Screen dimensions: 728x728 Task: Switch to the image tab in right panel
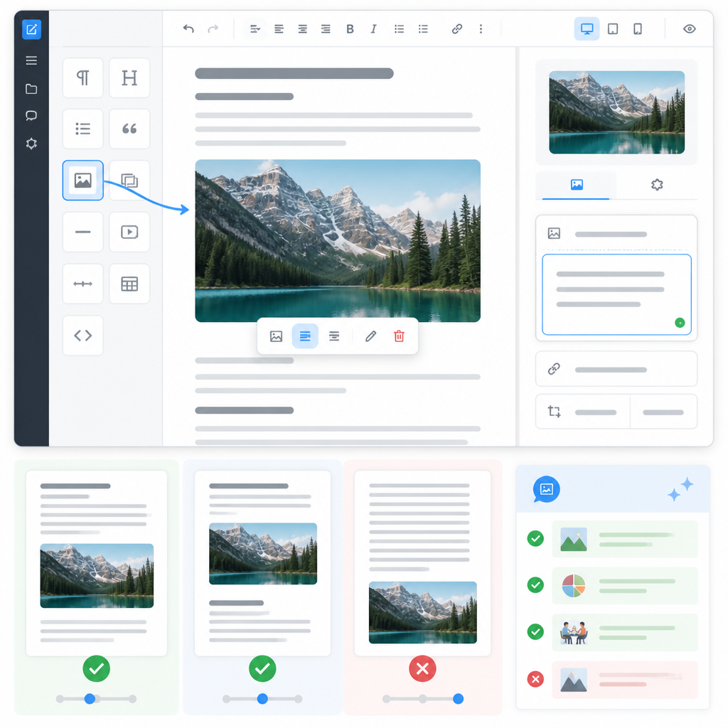tap(576, 185)
